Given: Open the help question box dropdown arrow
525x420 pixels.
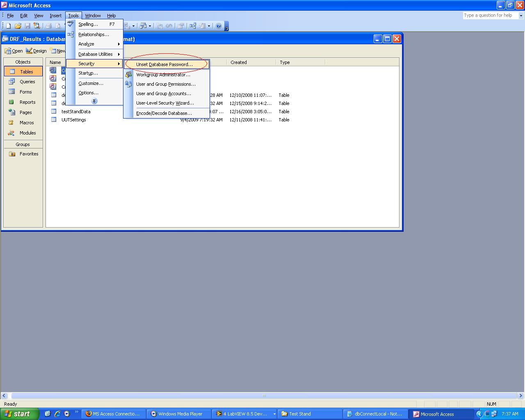Looking at the screenshot, I should pos(521,16).
